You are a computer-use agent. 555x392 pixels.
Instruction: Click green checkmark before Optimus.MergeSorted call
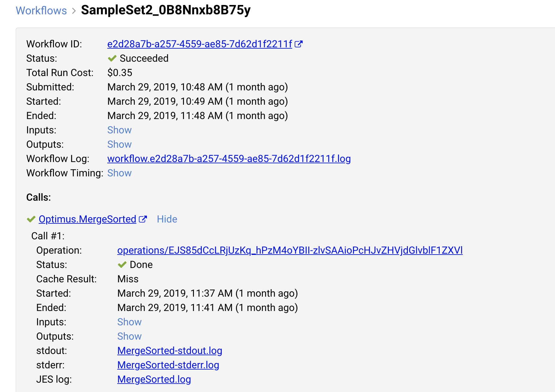tap(31, 219)
